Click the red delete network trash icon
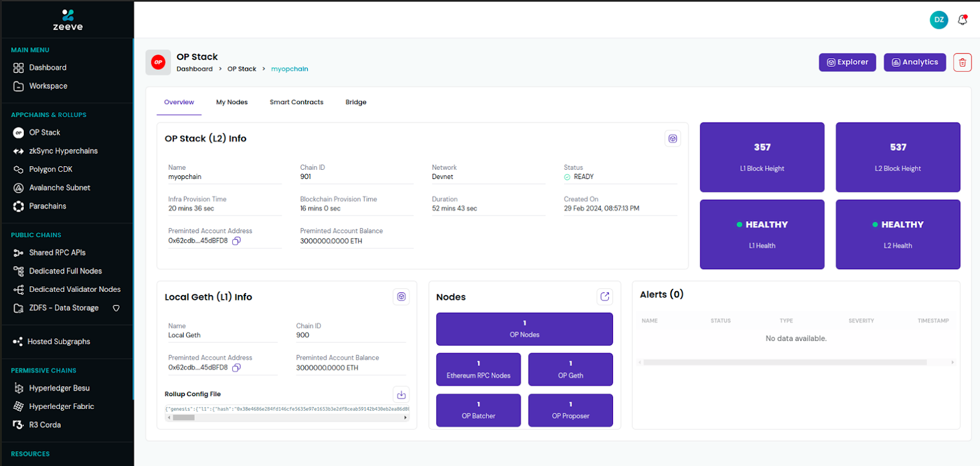Screen dimensions: 980x466 962,62
